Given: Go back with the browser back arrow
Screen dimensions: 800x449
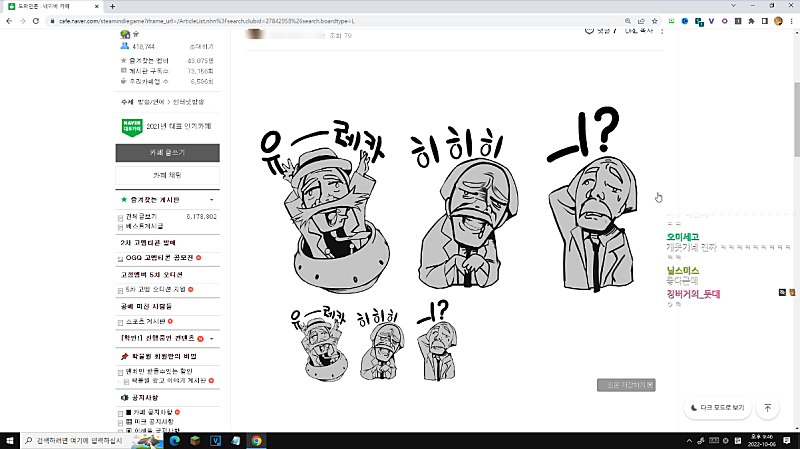Looking at the screenshot, I should [x=9, y=21].
